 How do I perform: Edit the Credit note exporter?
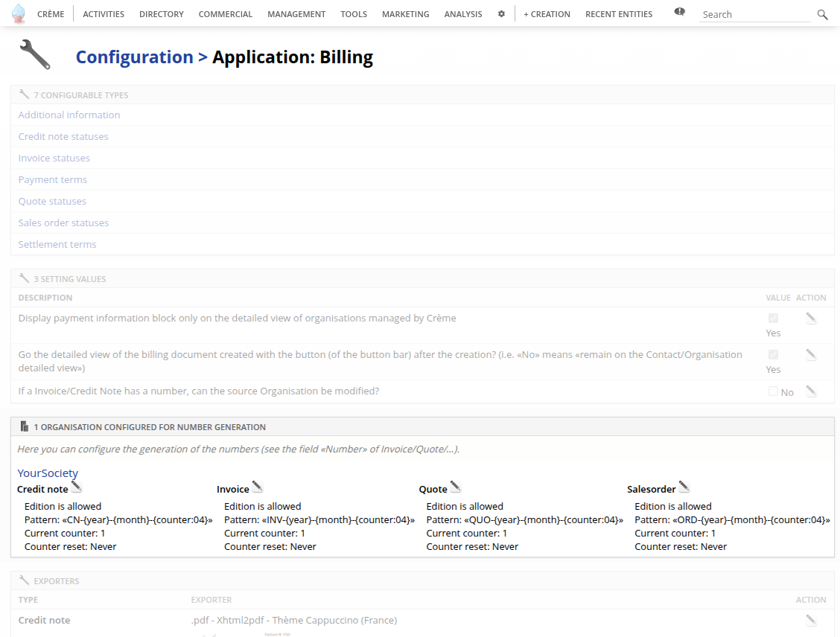point(811,621)
